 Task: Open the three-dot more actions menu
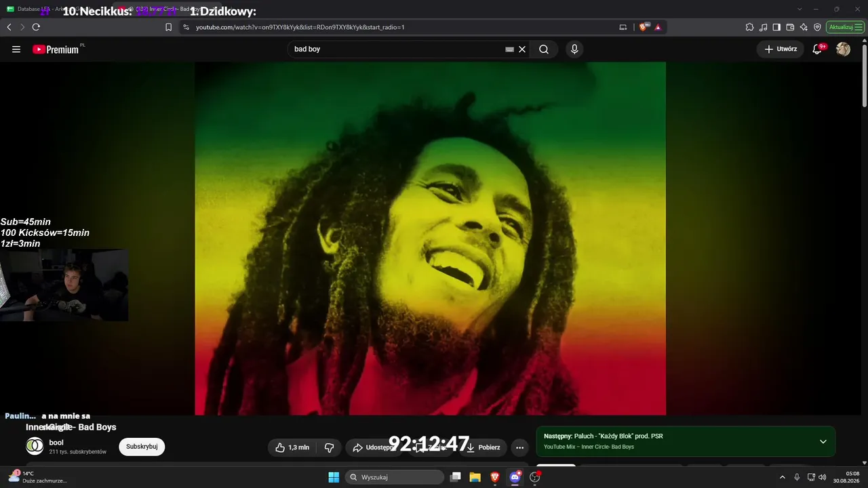pos(519,447)
